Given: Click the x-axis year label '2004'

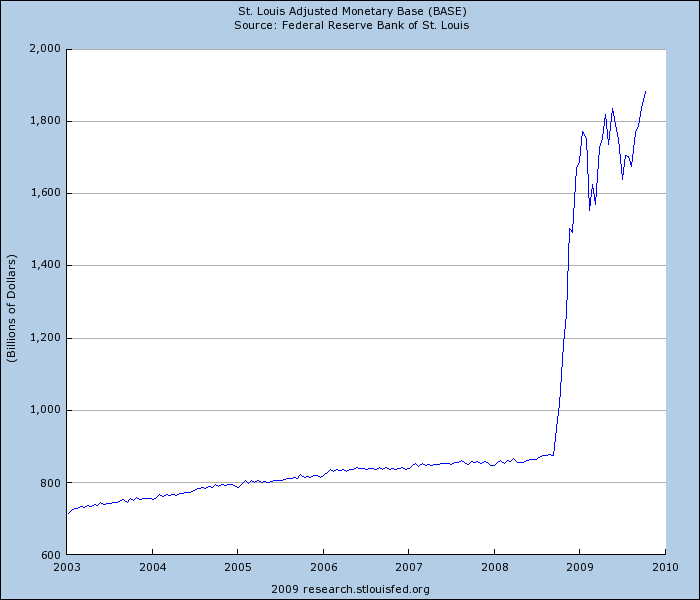Looking at the screenshot, I should point(152,567).
